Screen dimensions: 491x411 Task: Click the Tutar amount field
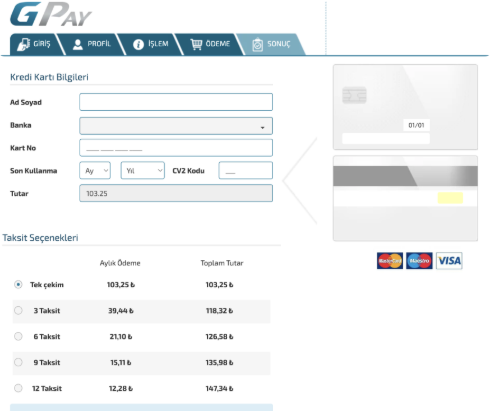[176, 193]
